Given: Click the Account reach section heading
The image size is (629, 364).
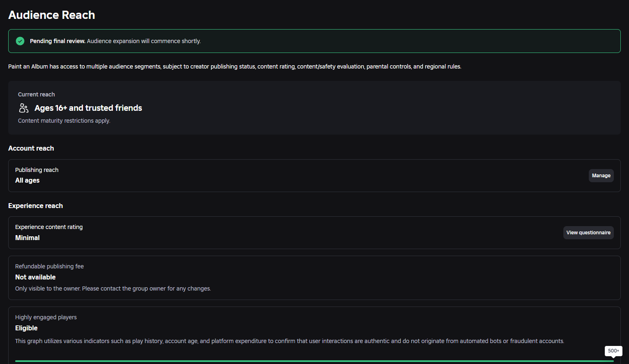Looking at the screenshot, I should [x=31, y=148].
